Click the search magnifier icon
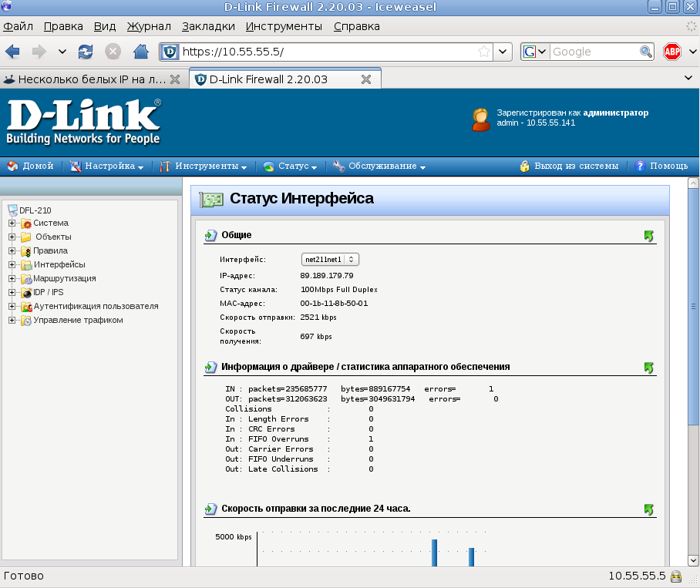Viewport: 700px width, 588px height. 646,52
